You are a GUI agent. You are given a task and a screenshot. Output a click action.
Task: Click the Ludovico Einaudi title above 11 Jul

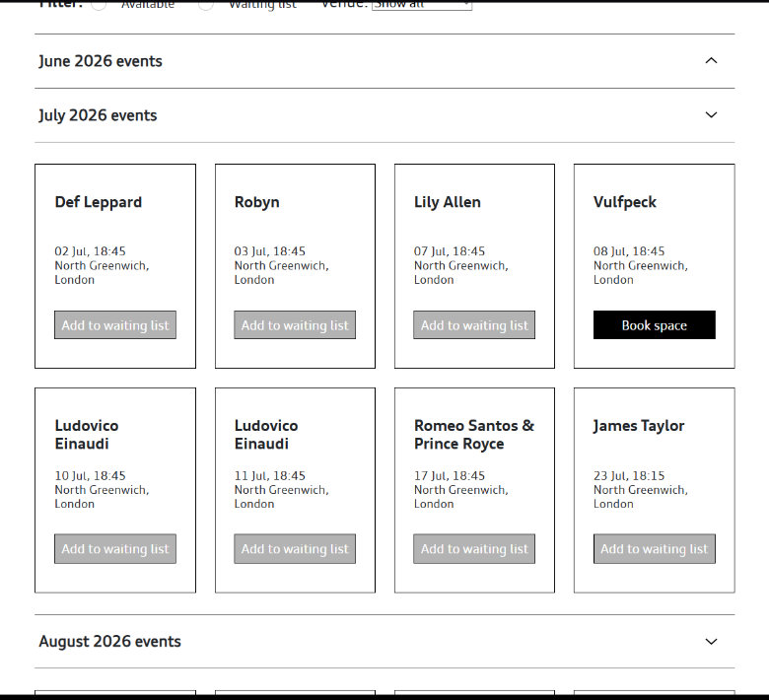(266, 435)
